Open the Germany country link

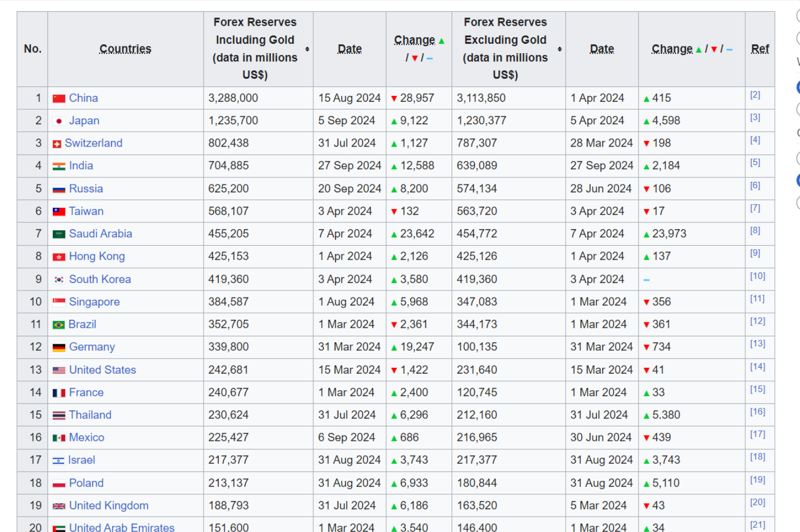coord(92,347)
